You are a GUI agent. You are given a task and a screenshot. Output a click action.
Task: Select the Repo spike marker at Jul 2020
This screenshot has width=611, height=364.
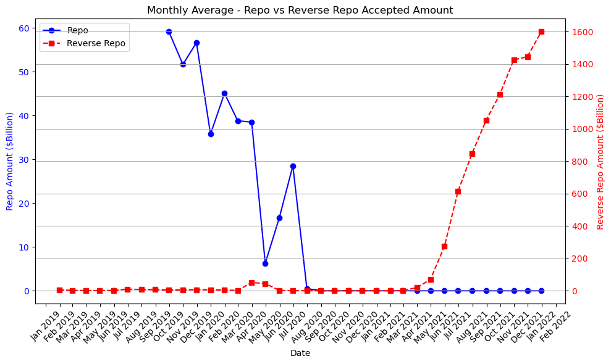pyautogui.click(x=293, y=165)
